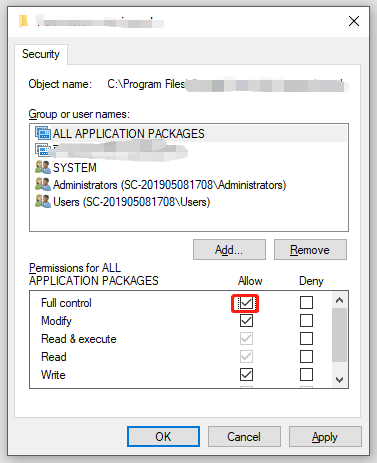This screenshot has width=377, height=463.
Task: Select the Security tab
Action: [41, 54]
